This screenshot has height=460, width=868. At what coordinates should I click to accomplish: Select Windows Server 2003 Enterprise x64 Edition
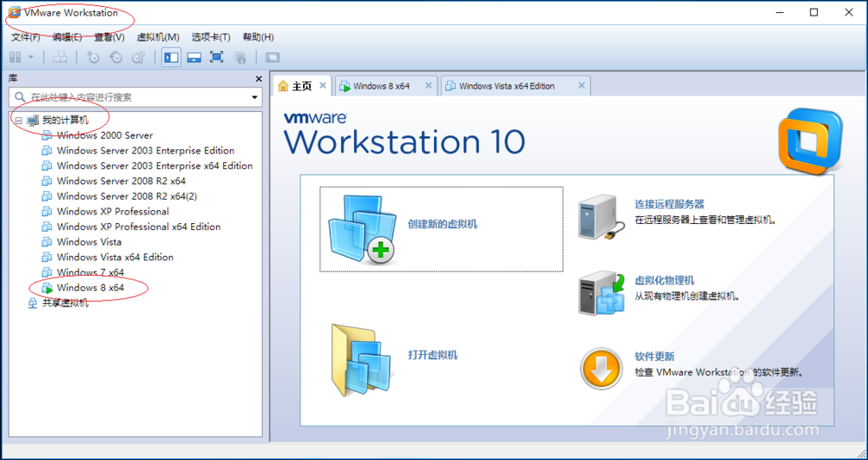click(x=155, y=166)
